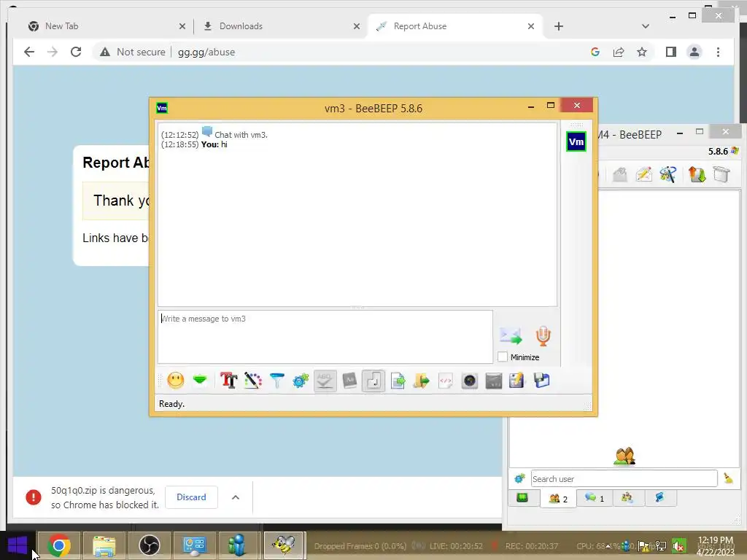Go back in Chrome
747x560 pixels.
[29, 52]
